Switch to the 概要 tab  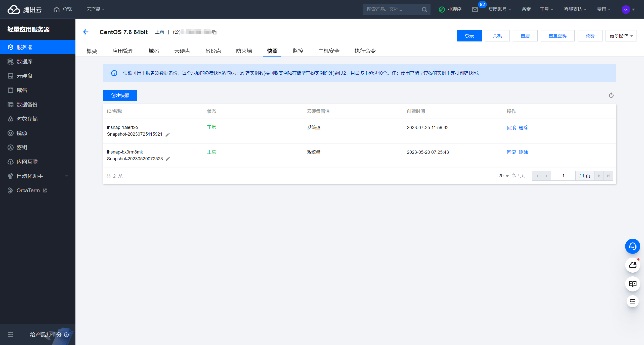(92, 51)
